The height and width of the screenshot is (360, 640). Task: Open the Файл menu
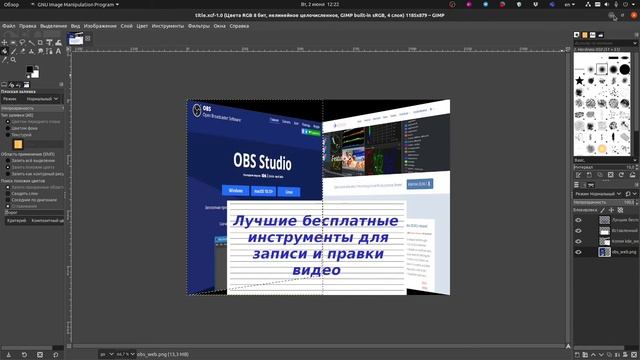[8, 26]
